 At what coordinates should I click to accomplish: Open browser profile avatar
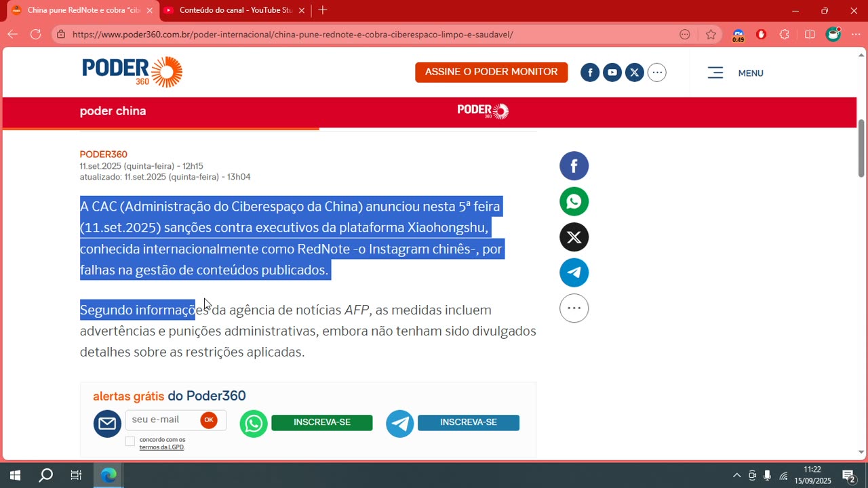pos(833,35)
